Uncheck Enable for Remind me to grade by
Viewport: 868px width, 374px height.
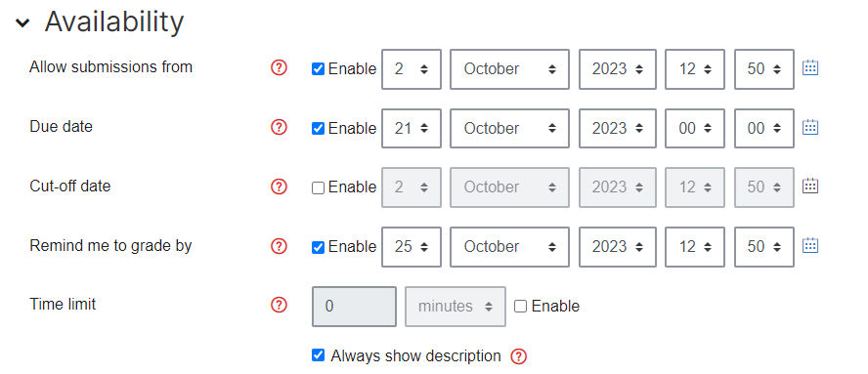319,247
